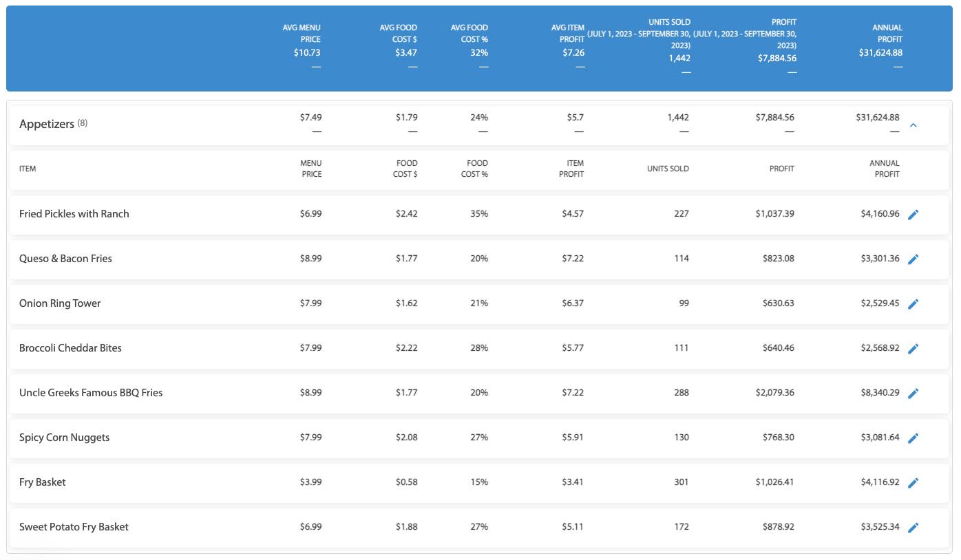Click the Avg Menu Price summary value
This screenshot has width=961, height=560.
(x=306, y=52)
